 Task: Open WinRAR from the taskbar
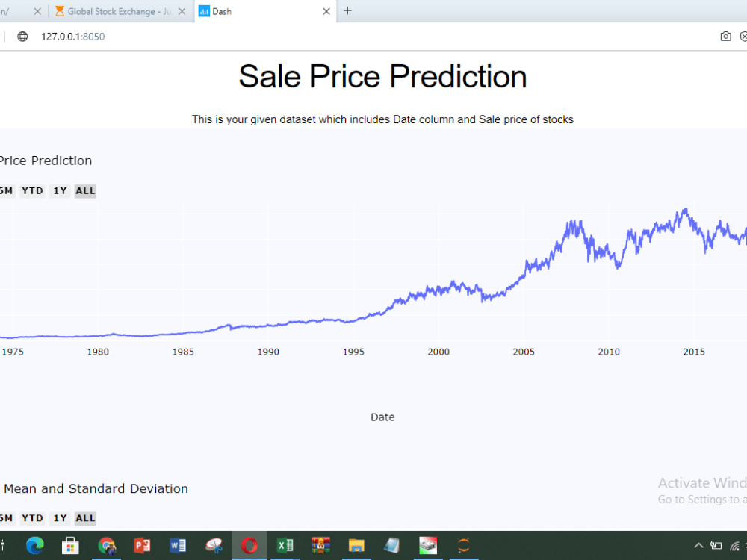(320, 545)
